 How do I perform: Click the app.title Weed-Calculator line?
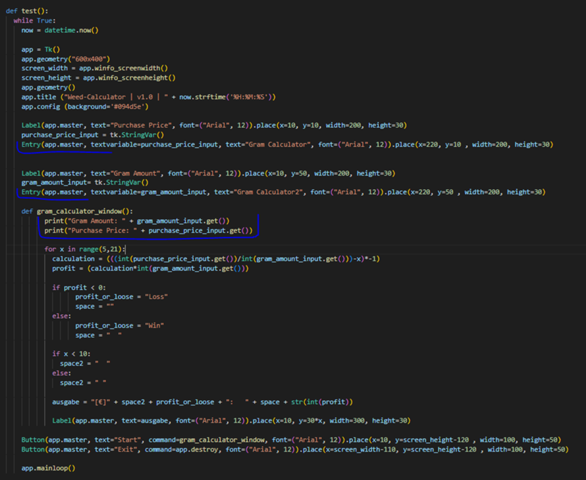[148, 97]
